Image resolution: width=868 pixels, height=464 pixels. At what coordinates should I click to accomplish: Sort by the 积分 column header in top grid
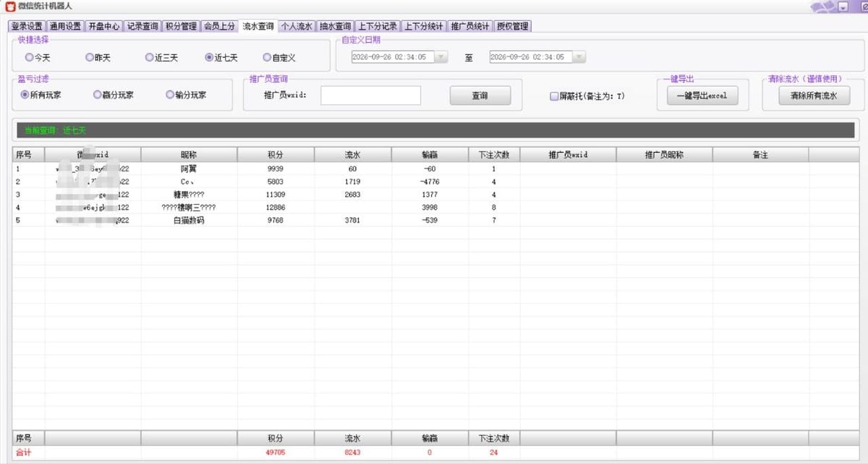tap(276, 155)
